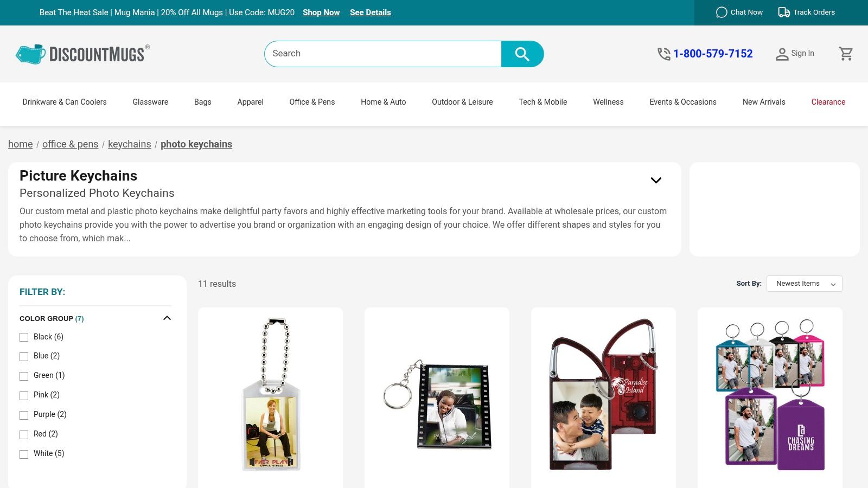Click the Shop Now link in banner
The image size is (868, 488).
tap(321, 12)
